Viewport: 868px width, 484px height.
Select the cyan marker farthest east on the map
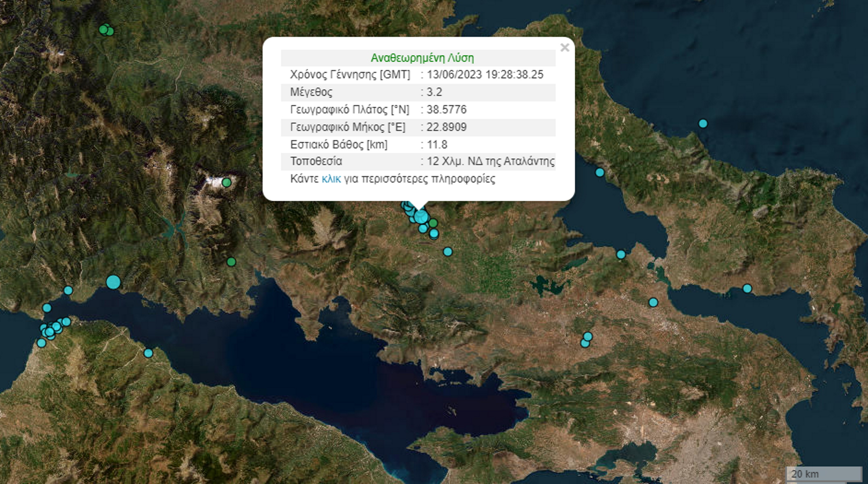click(x=747, y=288)
